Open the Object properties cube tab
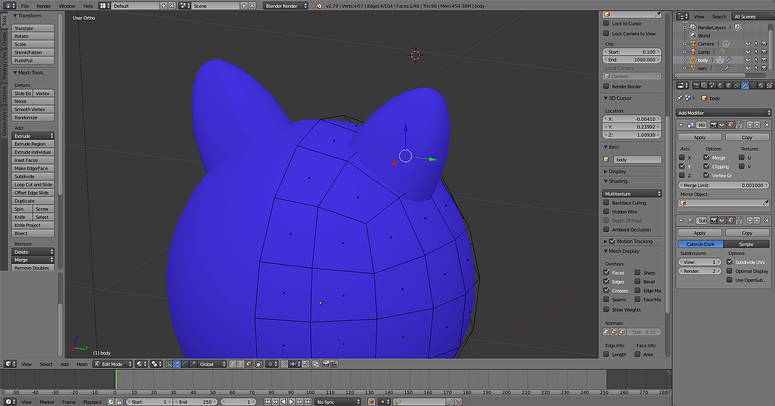Image resolution: width=775 pixels, height=406 pixels. [729, 86]
